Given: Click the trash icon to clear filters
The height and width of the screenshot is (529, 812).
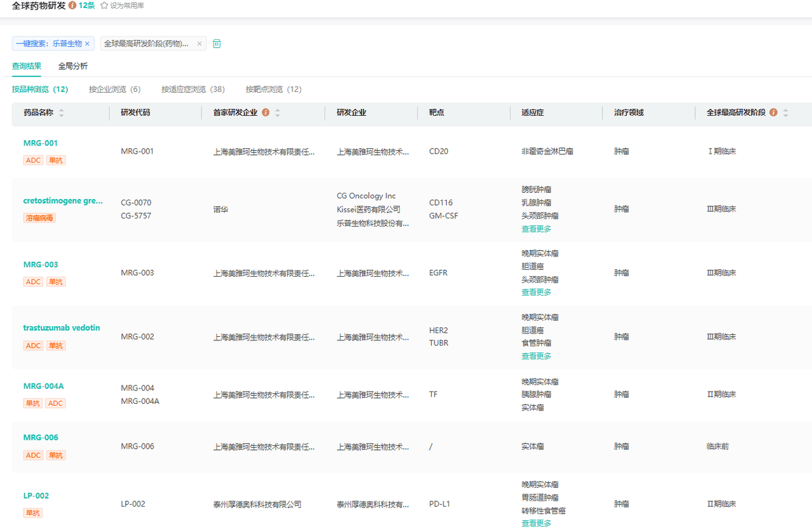Looking at the screenshot, I should pyautogui.click(x=217, y=44).
